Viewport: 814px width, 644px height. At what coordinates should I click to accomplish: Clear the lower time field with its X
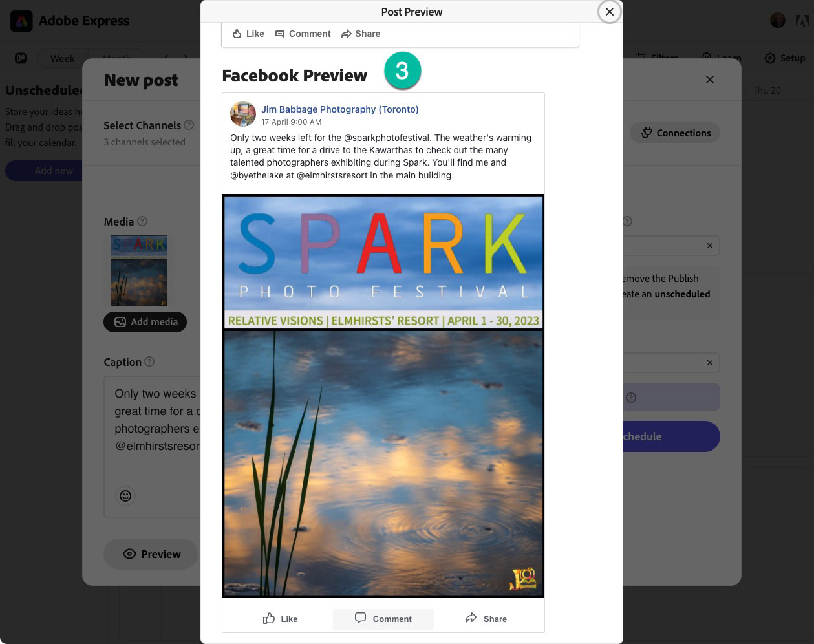click(x=710, y=363)
